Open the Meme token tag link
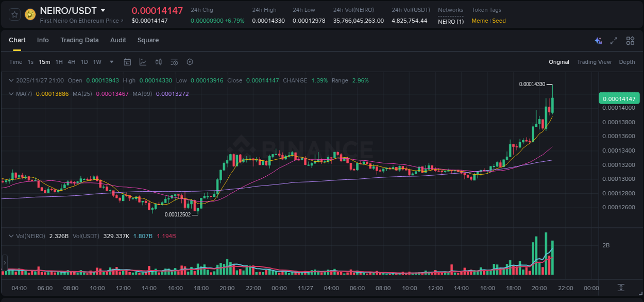644x302 pixels. coord(480,21)
